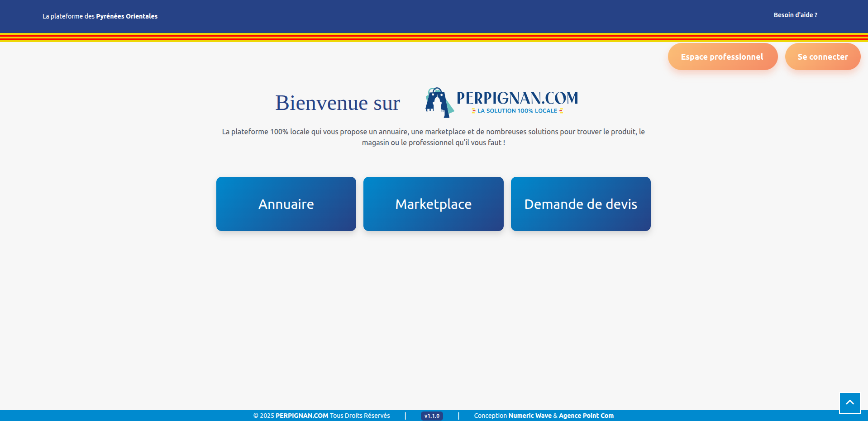Click the Numeric Wave footer link

click(529, 416)
